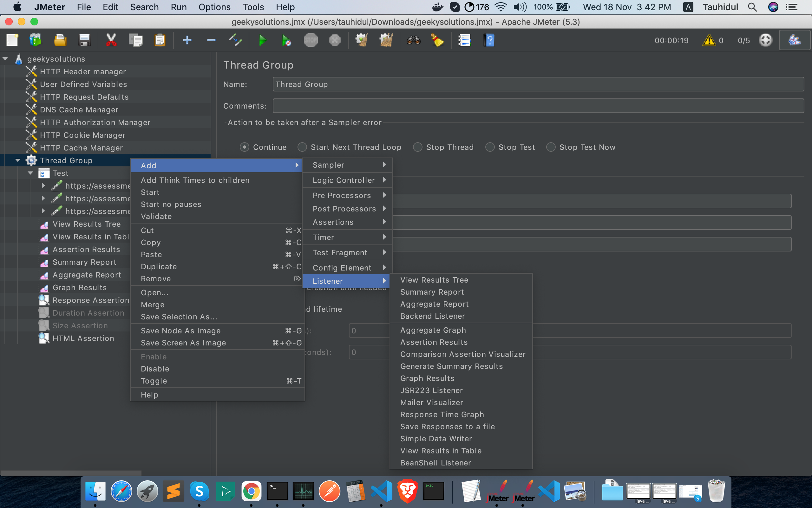The width and height of the screenshot is (812, 508).
Task: Choose View Results Tree from Listener menu
Action: 461,280
